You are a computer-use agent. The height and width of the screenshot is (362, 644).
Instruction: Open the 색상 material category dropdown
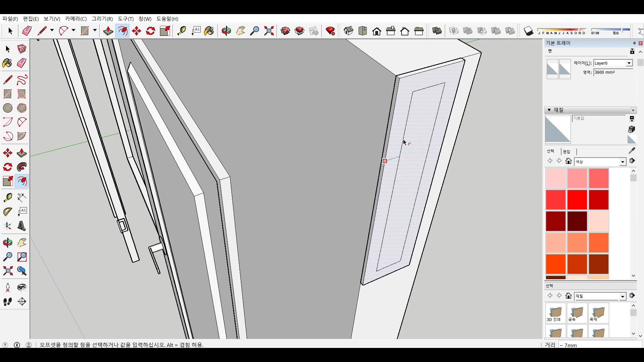click(623, 162)
